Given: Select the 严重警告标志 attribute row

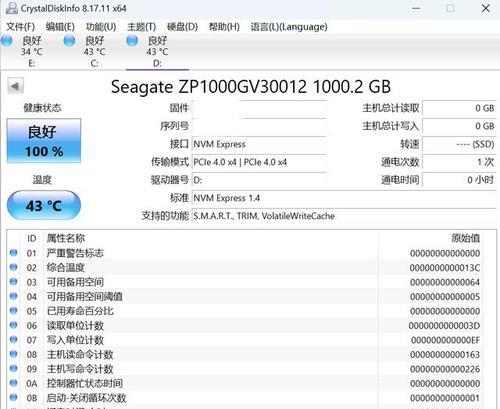Looking at the screenshot, I should point(245,253).
